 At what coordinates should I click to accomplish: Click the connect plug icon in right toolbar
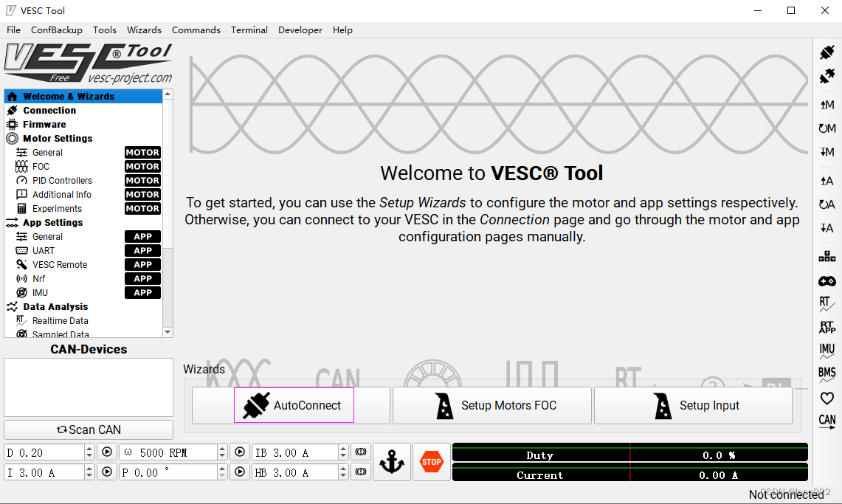tap(827, 52)
